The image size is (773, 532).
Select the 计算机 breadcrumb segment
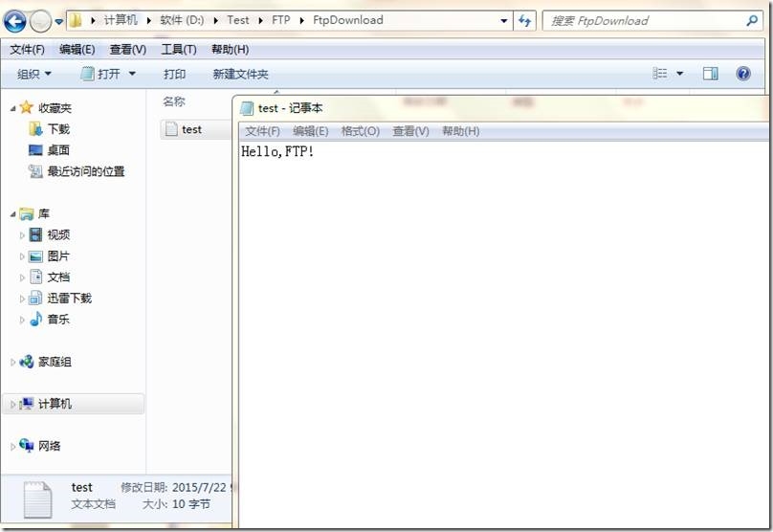click(121, 20)
